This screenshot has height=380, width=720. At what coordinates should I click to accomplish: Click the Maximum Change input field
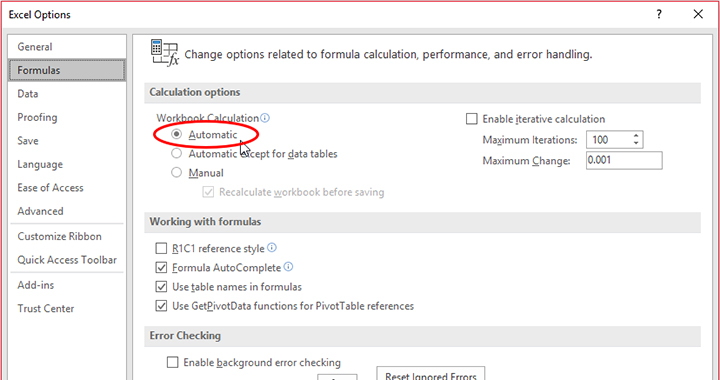coord(624,161)
